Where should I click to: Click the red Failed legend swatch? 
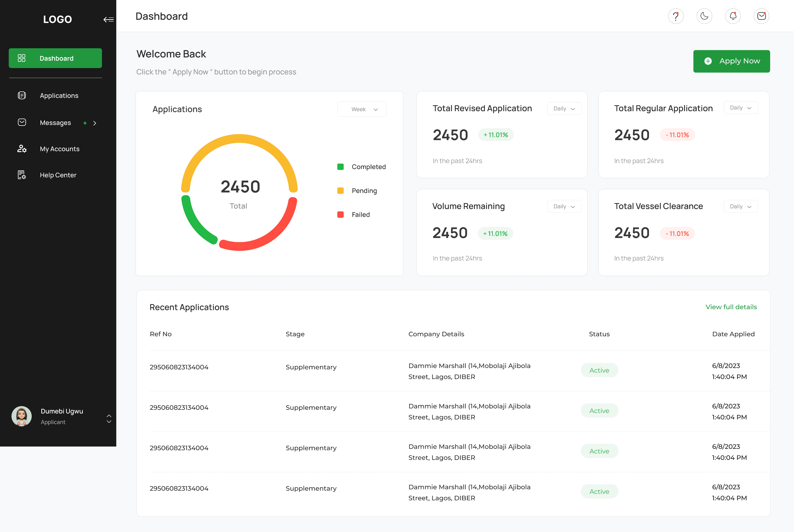340,214
